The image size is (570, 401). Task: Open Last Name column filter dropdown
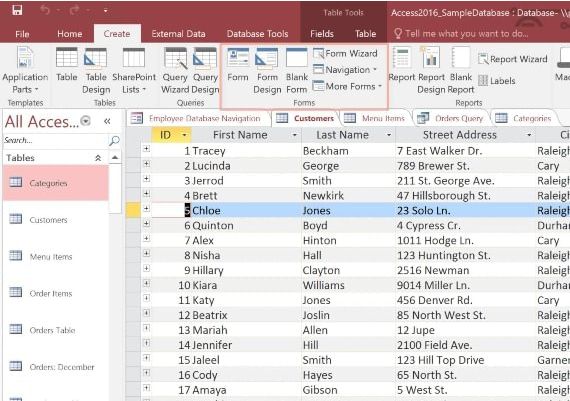click(x=389, y=135)
